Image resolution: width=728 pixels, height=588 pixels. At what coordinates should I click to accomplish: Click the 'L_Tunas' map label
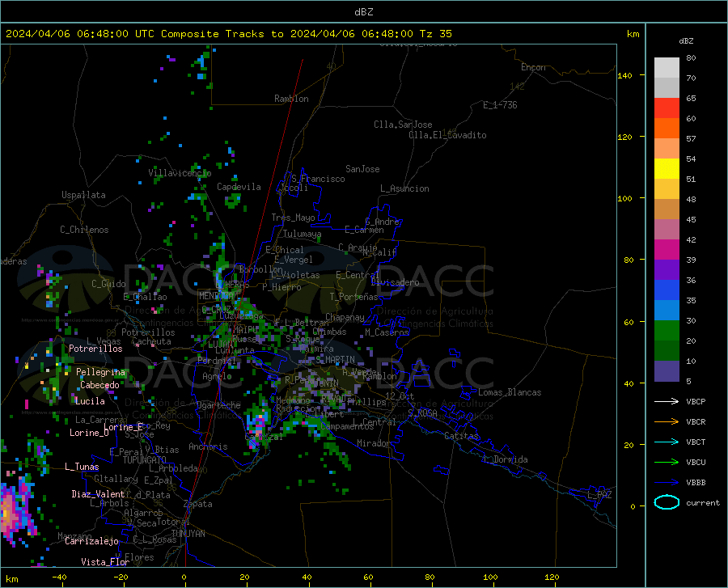pos(82,467)
